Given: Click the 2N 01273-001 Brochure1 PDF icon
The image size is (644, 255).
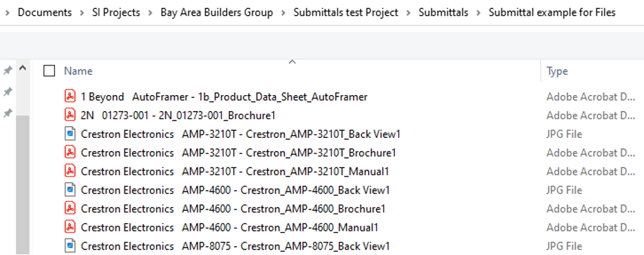Looking at the screenshot, I should [x=70, y=115].
